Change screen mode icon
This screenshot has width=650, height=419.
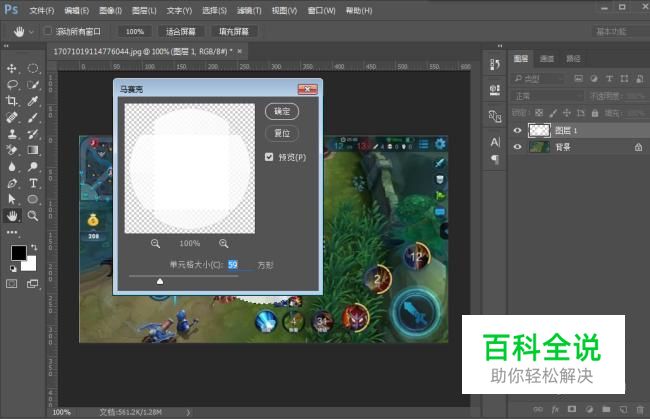[32, 283]
